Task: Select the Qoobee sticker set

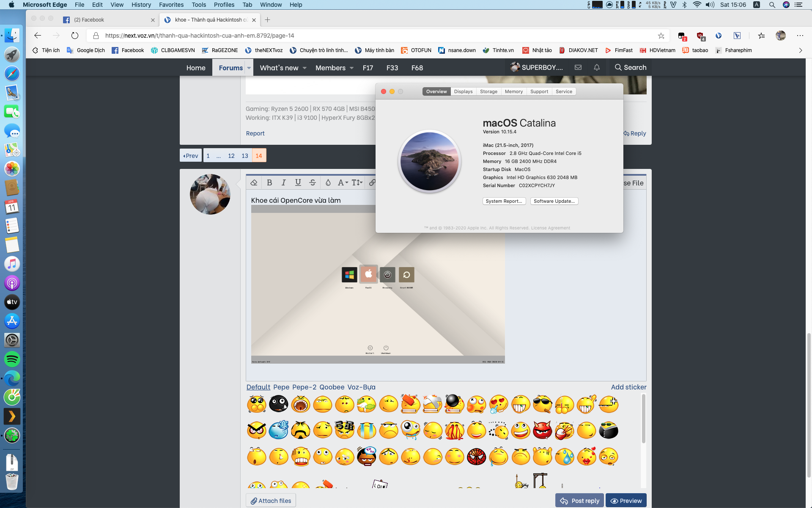Action: 332,387
